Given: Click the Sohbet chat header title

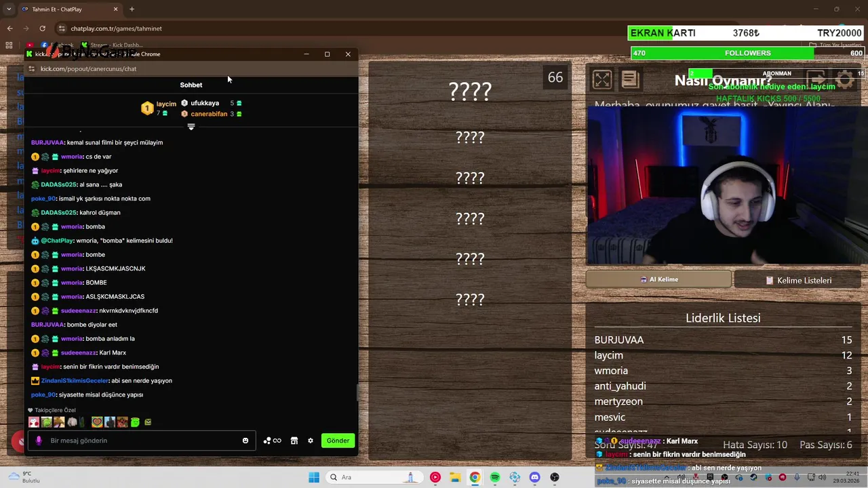Looking at the screenshot, I should [x=191, y=85].
